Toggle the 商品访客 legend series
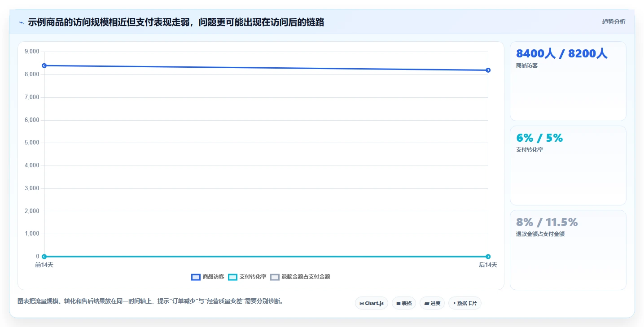The height and width of the screenshot is (327, 644). [208, 277]
